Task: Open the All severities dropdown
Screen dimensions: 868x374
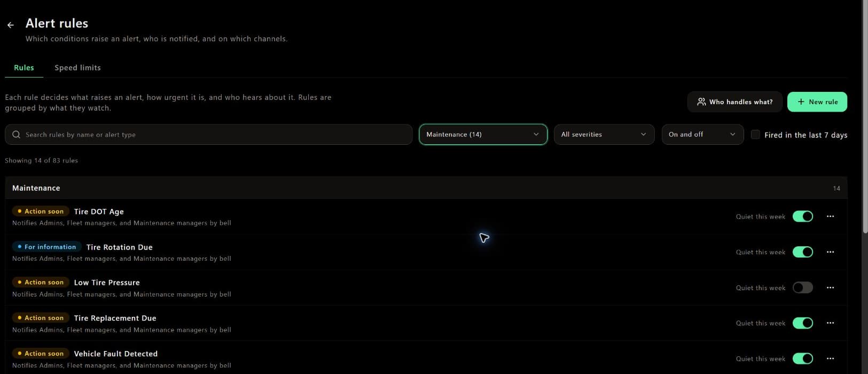Action: (604, 135)
